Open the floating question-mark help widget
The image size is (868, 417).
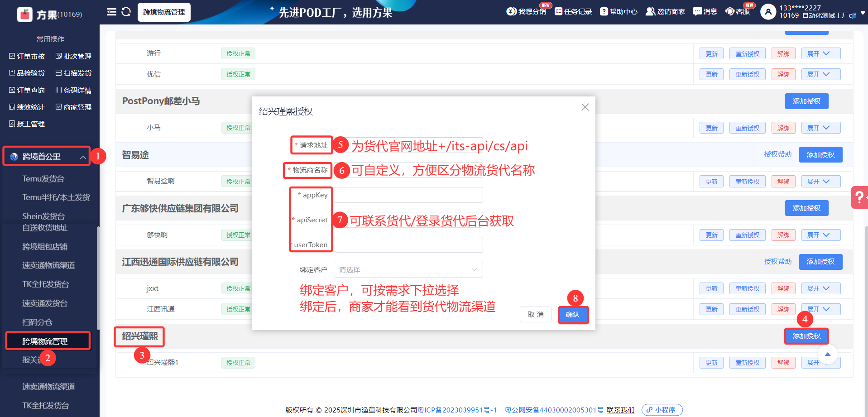[x=859, y=197]
